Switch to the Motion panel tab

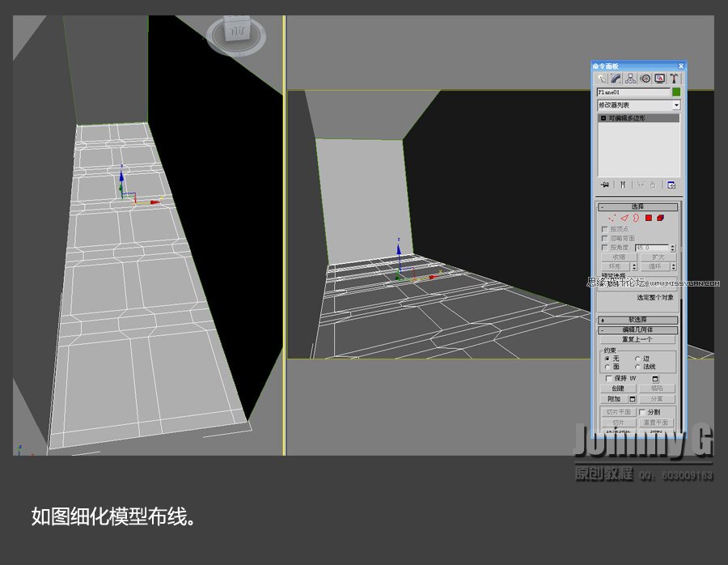(645, 78)
